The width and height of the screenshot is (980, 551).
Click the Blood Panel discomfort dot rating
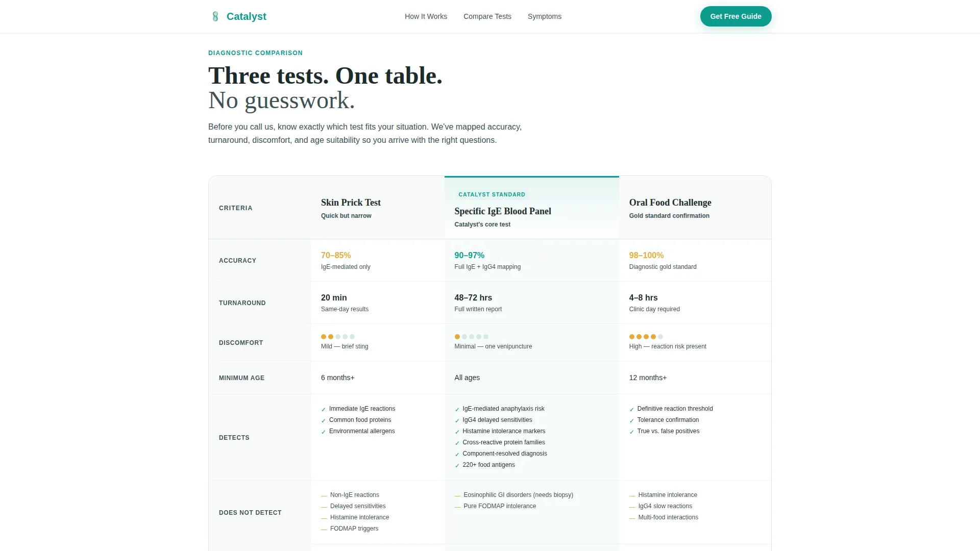[x=472, y=337]
